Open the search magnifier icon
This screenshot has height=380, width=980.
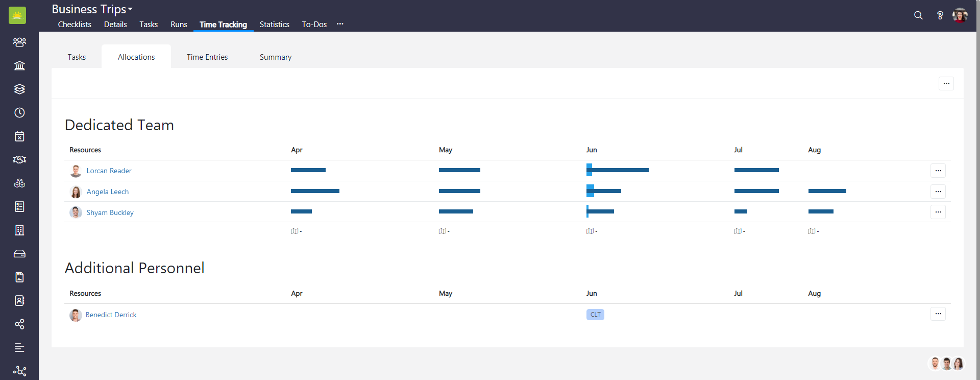pos(918,15)
